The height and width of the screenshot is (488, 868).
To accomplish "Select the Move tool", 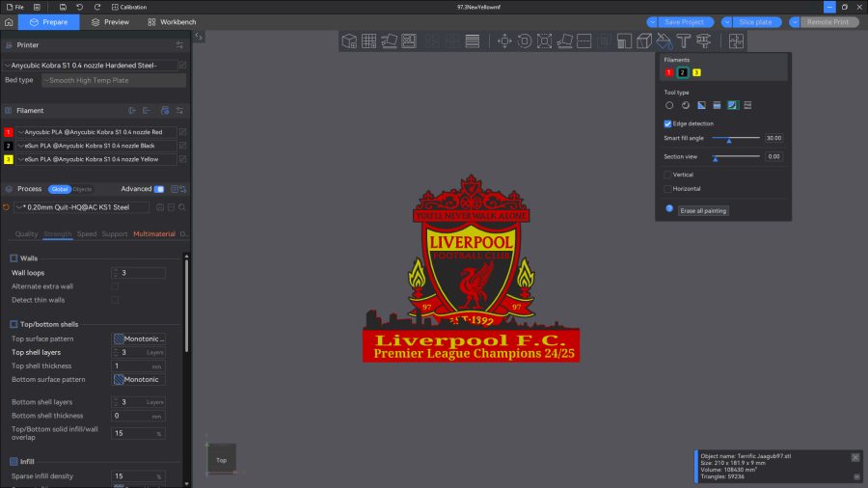I will pyautogui.click(x=504, y=41).
